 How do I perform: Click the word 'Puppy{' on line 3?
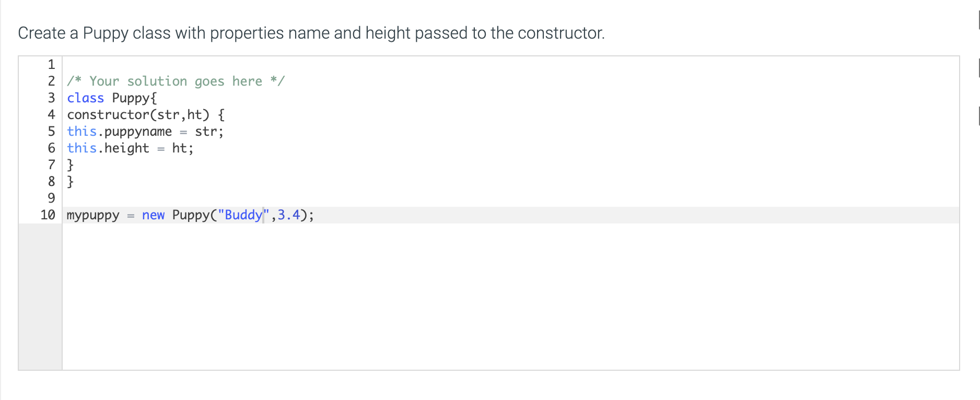coord(134,98)
